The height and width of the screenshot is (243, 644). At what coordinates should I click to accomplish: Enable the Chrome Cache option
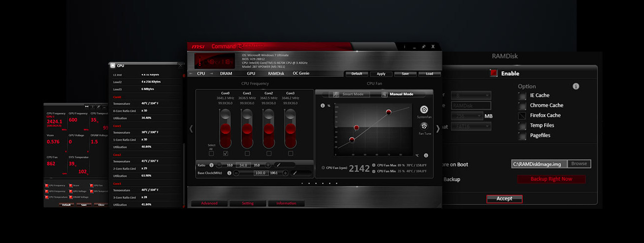tap(522, 105)
